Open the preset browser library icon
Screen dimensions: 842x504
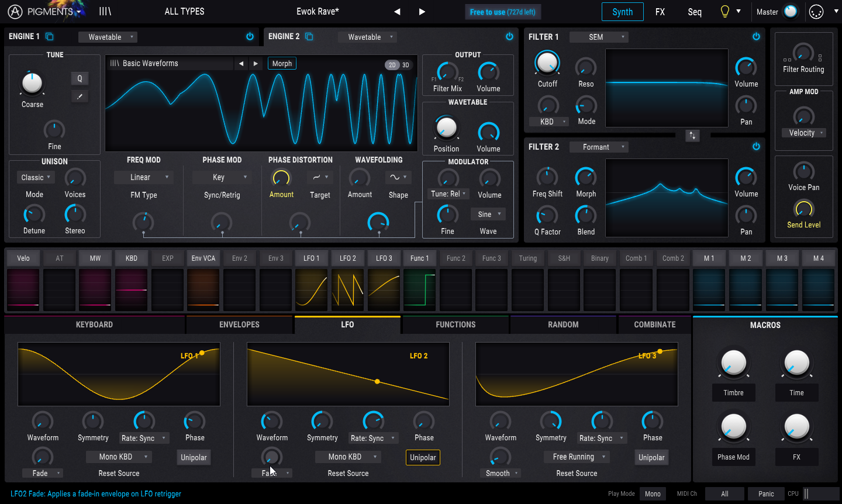105,11
